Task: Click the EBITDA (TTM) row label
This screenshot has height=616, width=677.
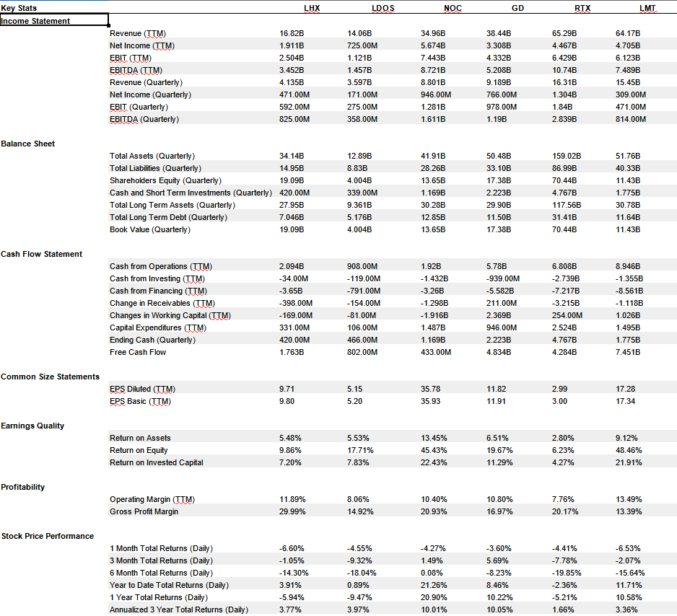Action: coord(136,70)
